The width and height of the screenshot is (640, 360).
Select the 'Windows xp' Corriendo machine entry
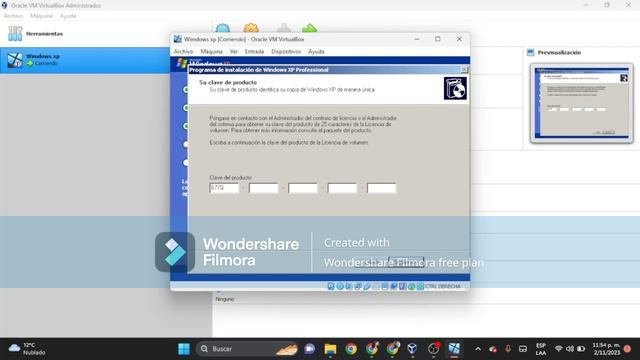(x=85, y=60)
